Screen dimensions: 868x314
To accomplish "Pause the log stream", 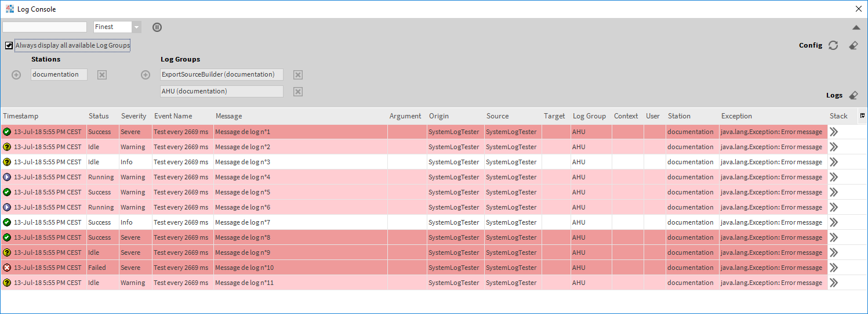I will (157, 27).
